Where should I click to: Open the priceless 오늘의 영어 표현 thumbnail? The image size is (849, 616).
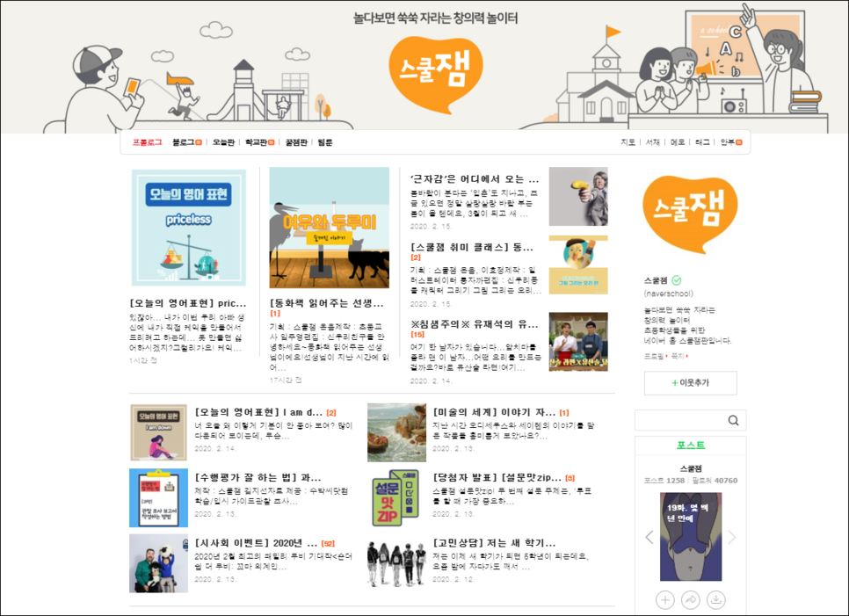tap(188, 228)
